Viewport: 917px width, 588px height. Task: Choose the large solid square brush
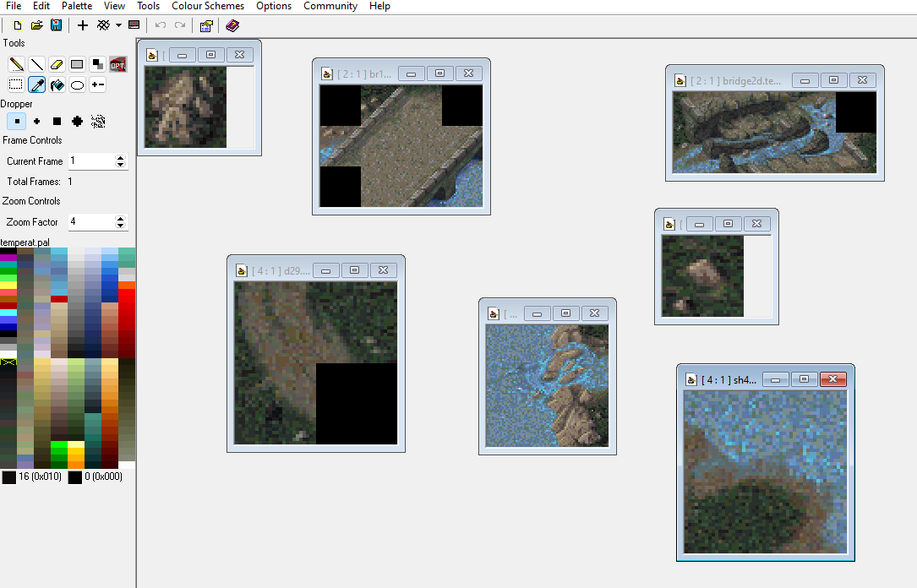[x=57, y=121]
